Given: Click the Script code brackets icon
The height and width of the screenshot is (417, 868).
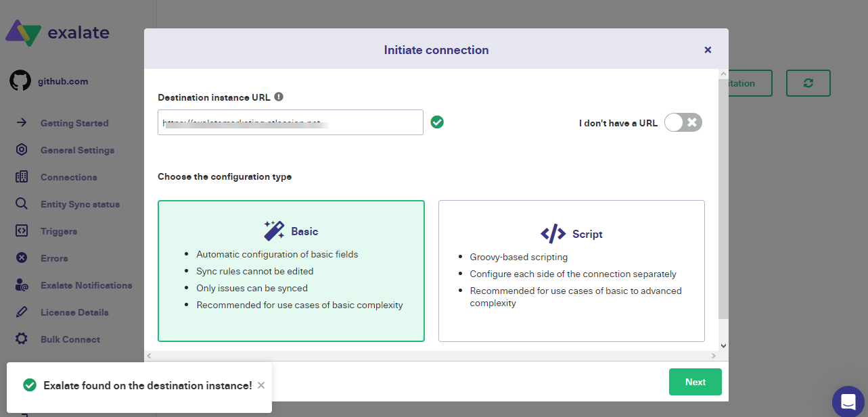Looking at the screenshot, I should (553, 234).
